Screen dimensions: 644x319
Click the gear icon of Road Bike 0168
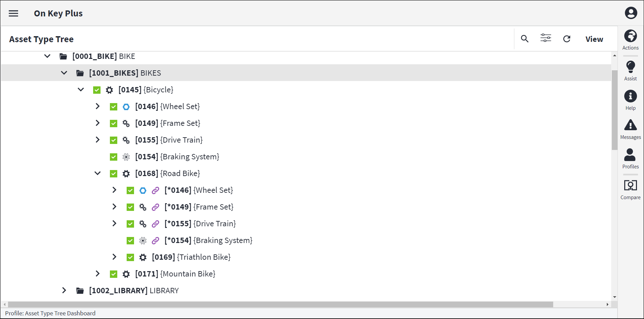[x=126, y=174]
